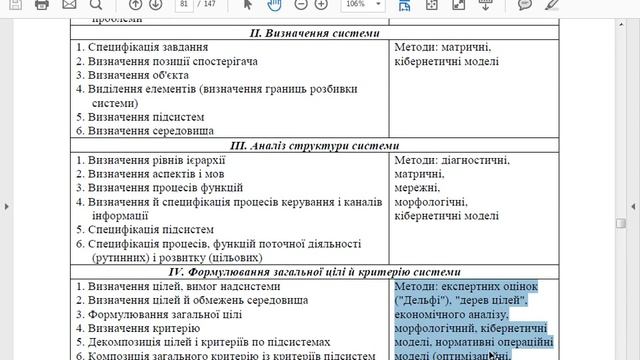Click row '1. Визначення рівнів ієрархії'
Image resolution: width=640 pixels, height=360 pixels.
(151, 160)
